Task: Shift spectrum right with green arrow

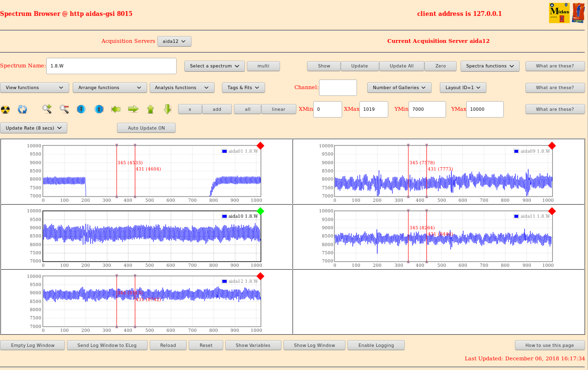Action: tap(133, 109)
